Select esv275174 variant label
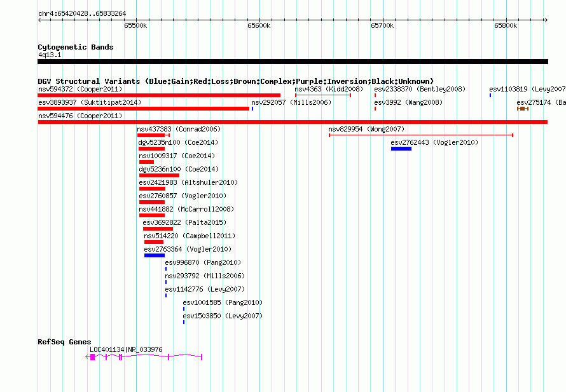This screenshot has height=392, width=566. pyautogui.click(x=541, y=102)
